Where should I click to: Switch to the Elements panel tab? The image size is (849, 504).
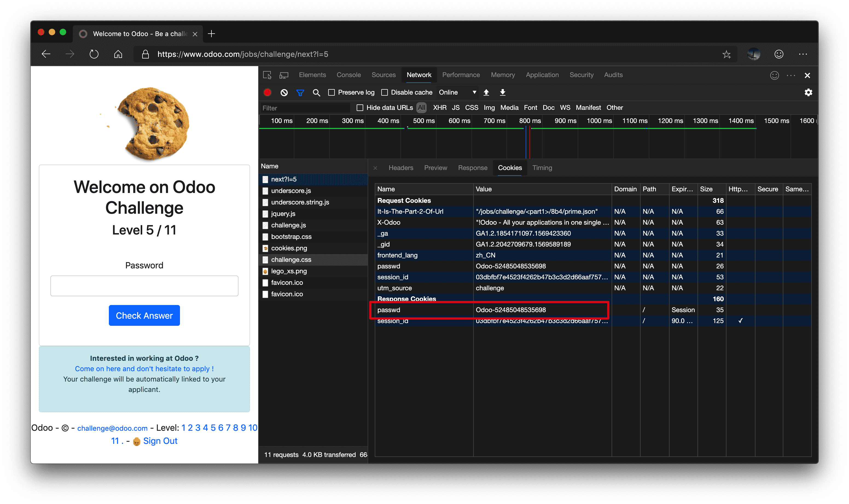pos(312,75)
